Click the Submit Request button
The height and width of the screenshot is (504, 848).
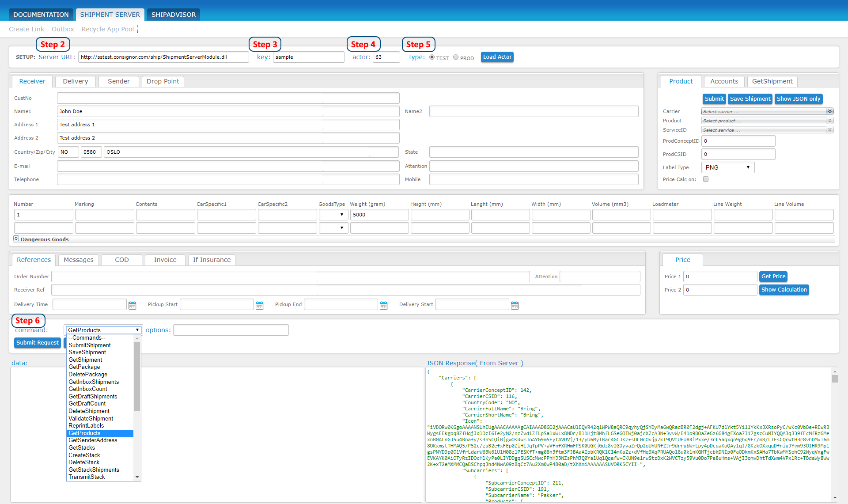tap(38, 343)
